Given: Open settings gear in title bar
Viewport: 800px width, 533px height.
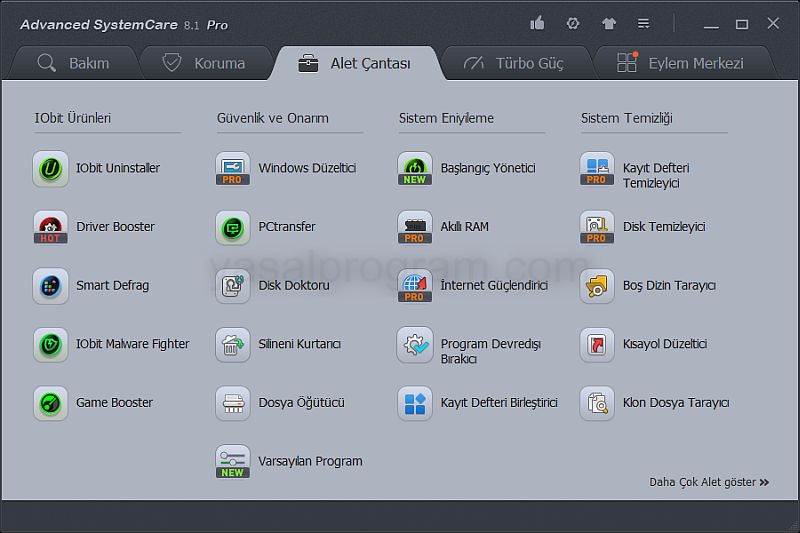Looking at the screenshot, I should coord(573,23).
